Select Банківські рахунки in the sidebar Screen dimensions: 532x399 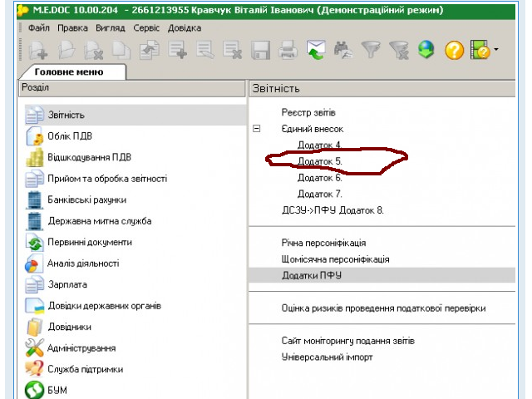[87, 199]
